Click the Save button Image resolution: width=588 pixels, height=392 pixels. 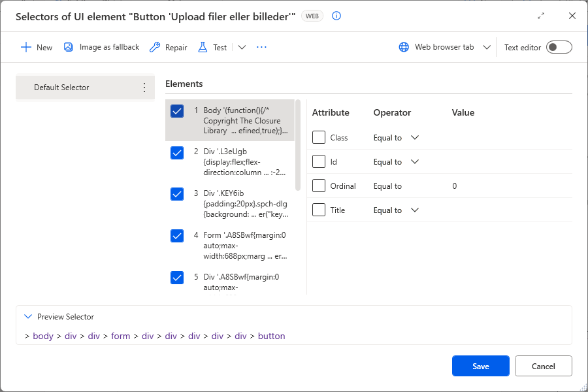click(x=481, y=366)
